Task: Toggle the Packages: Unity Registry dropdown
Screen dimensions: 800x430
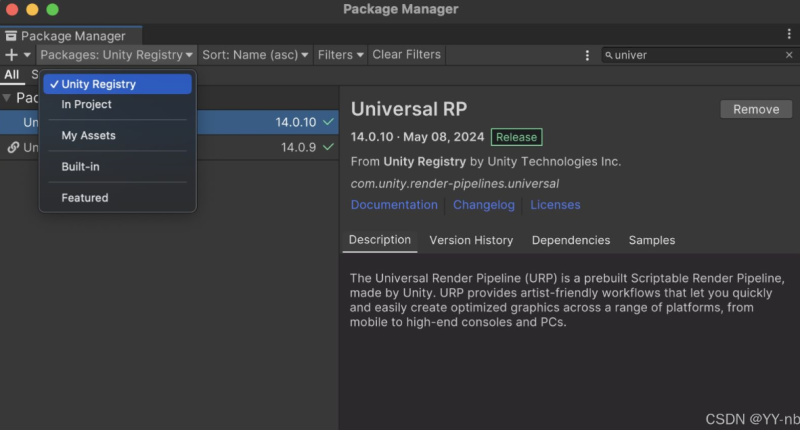Action: (116, 55)
